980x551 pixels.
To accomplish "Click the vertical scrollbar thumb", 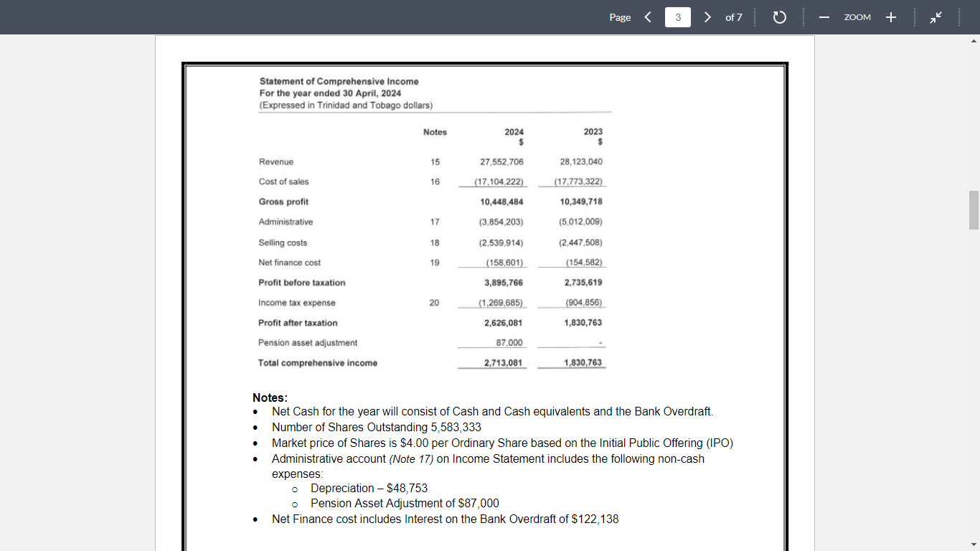I will [974, 210].
